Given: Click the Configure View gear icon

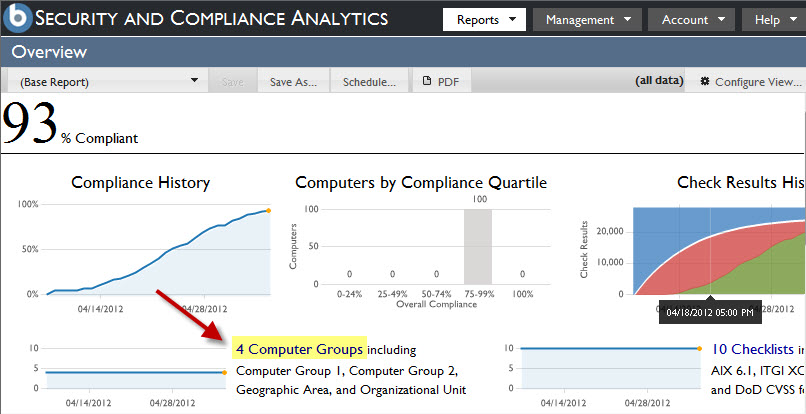Looking at the screenshot, I should [705, 81].
